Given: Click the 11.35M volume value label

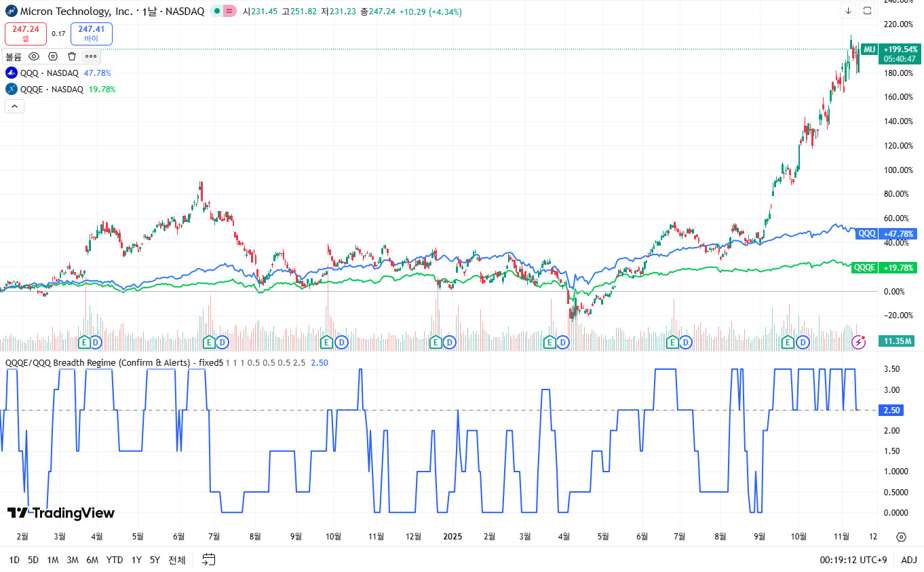Looking at the screenshot, I should pos(898,341).
